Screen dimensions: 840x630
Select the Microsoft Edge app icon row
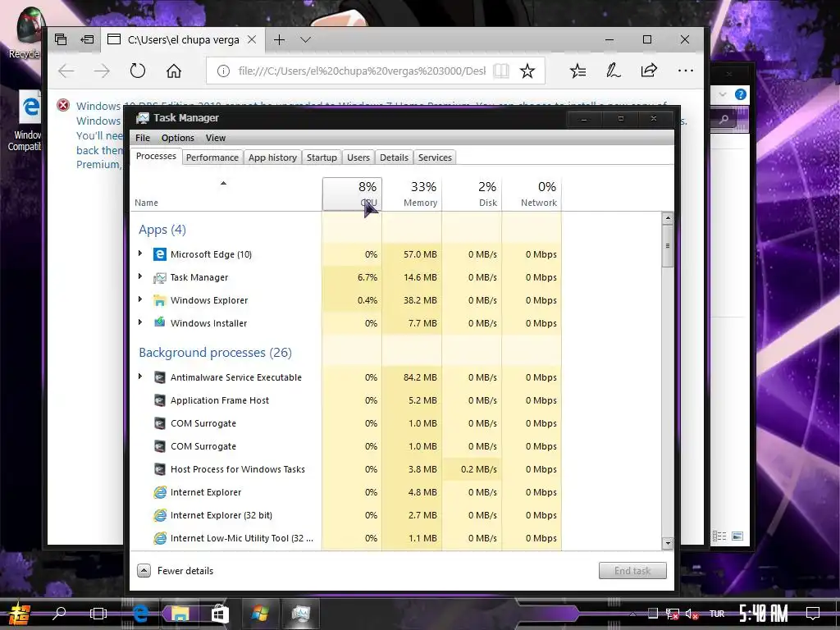pyautogui.click(x=160, y=254)
